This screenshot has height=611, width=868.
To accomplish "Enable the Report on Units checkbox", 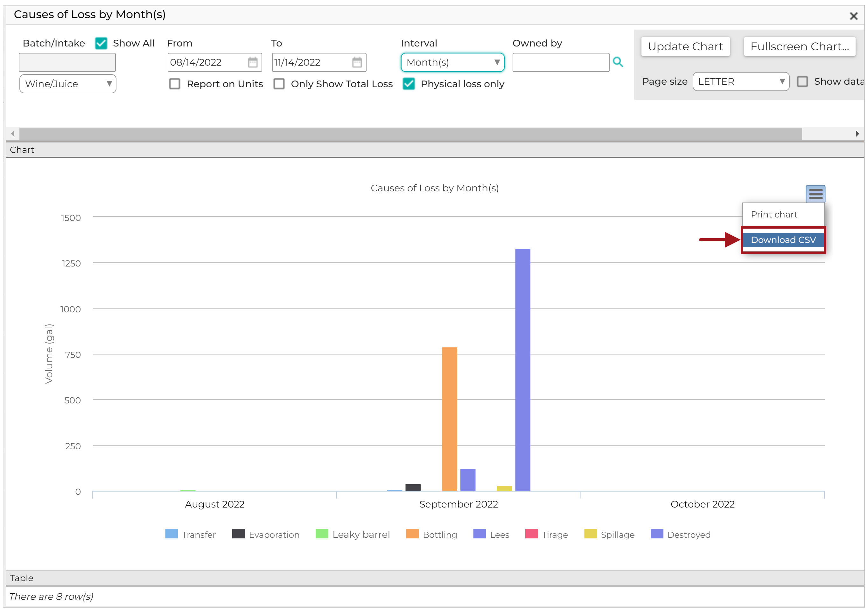I will pos(175,84).
